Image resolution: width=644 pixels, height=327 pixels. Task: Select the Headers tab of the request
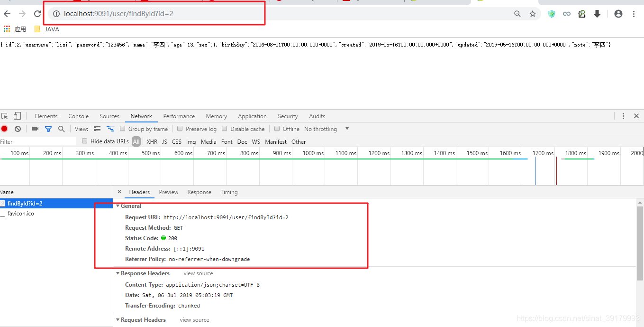tap(139, 192)
